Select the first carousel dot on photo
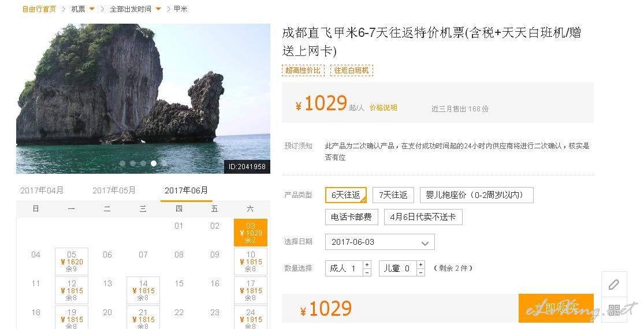The height and width of the screenshot is (329, 644). click(122, 163)
